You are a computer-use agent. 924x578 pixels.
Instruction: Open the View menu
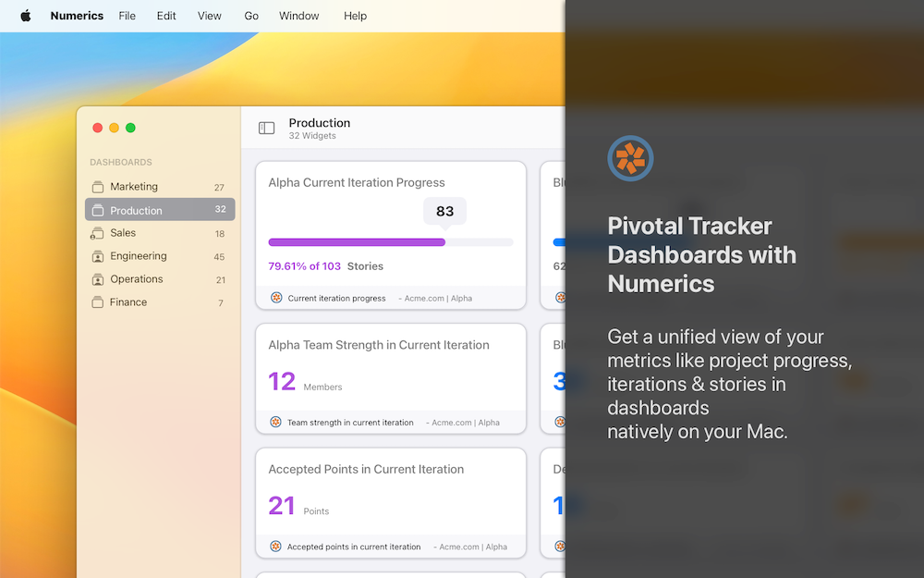pyautogui.click(x=209, y=16)
